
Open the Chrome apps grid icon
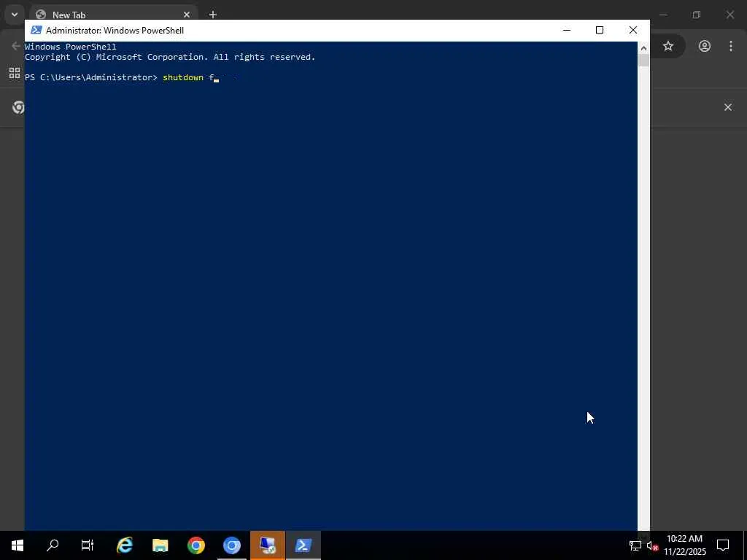[15, 73]
